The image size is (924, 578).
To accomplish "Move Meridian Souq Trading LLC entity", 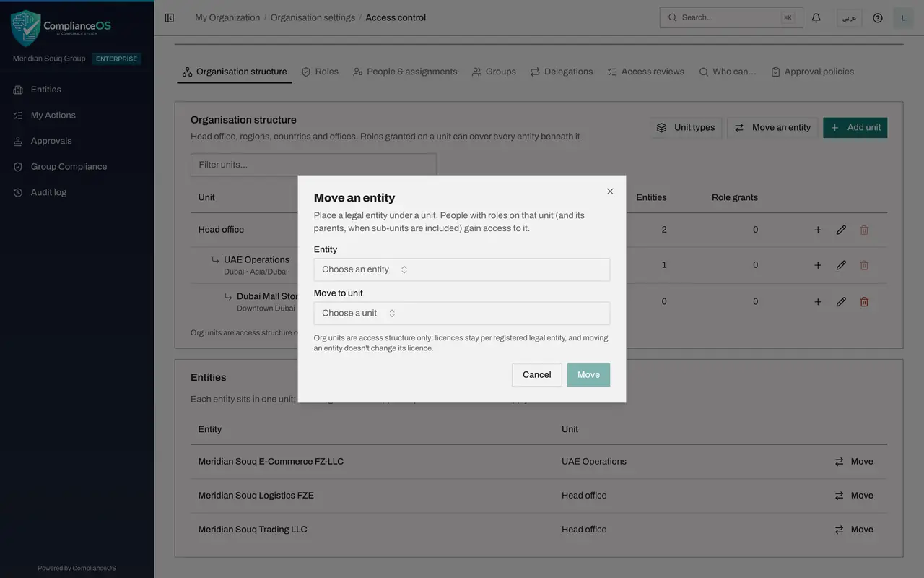I will pyautogui.click(x=855, y=530).
